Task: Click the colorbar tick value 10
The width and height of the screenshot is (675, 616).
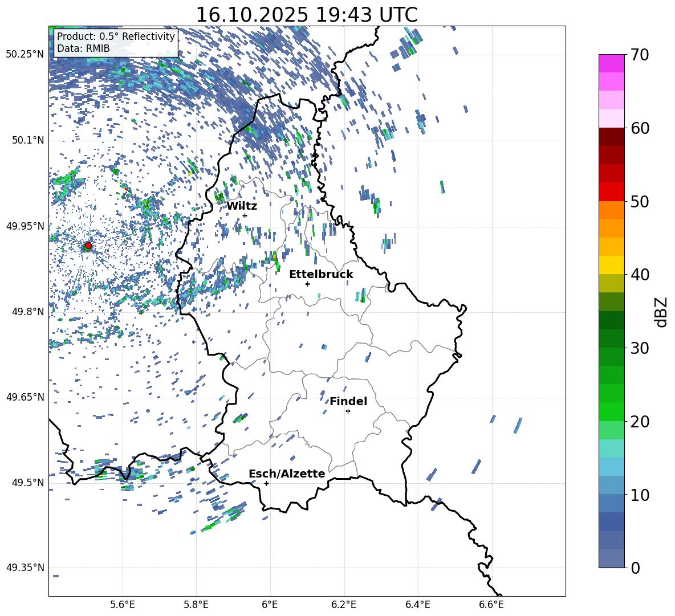Action: click(x=640, y=495)
